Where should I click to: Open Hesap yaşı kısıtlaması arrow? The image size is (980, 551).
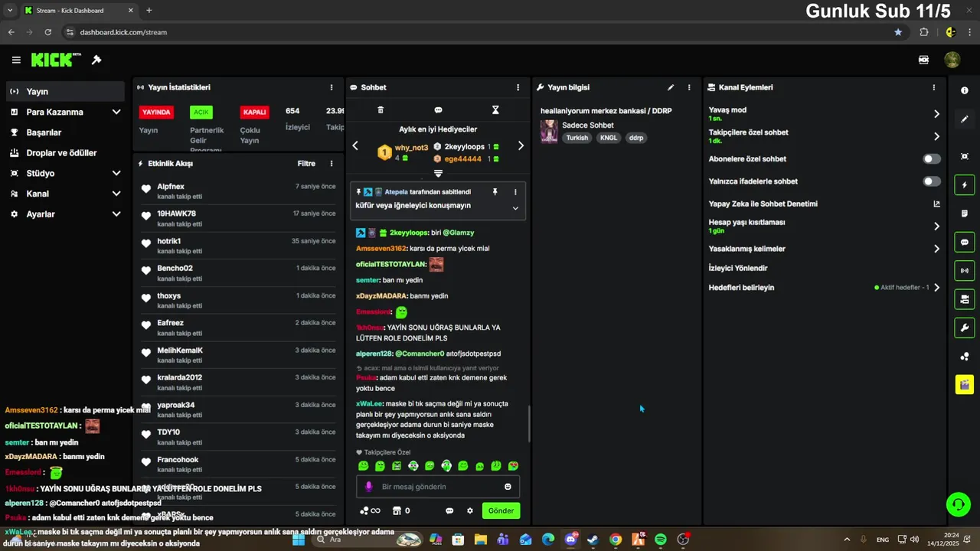(936, 227)
